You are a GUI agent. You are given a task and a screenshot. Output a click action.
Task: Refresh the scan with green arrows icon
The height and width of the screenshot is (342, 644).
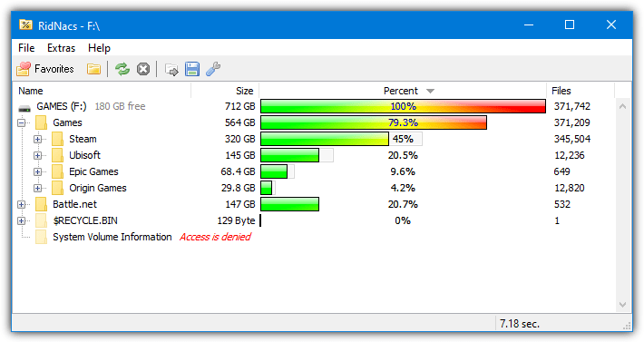pyautogui.click(x=122, y=69)
